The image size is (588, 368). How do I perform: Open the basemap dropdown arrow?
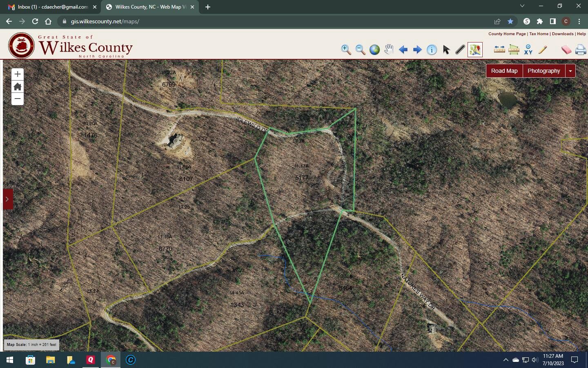570,71
